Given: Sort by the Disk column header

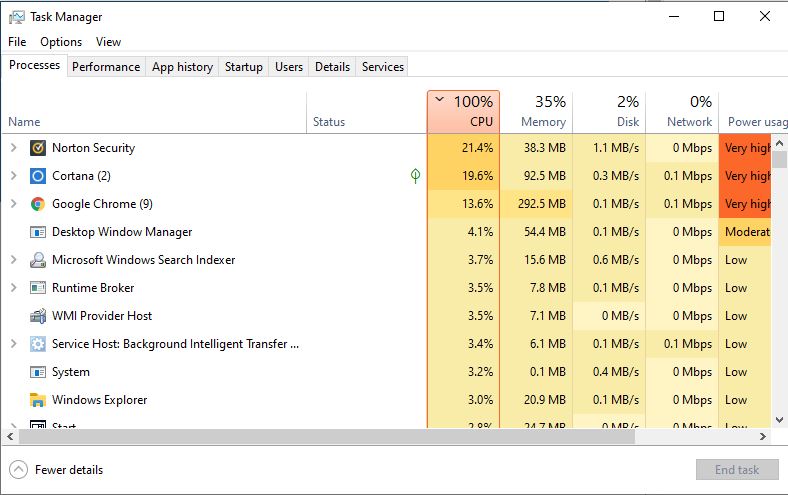Looking at the screenshot, I should tap(609, 112).
